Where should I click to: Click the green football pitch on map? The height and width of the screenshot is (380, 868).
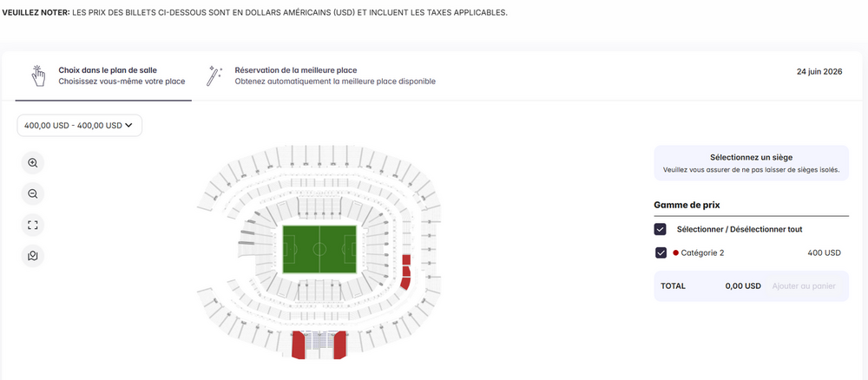319,250
